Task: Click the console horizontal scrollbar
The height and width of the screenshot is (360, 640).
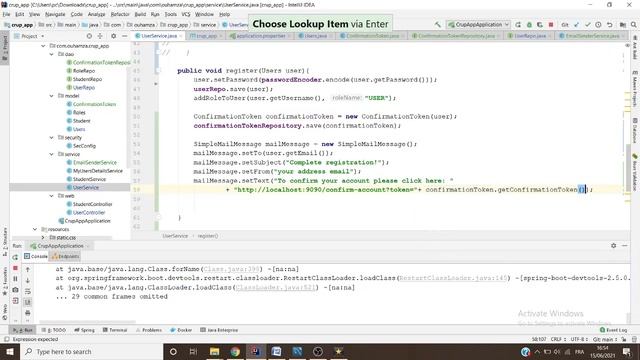Action: pos(87,322)
